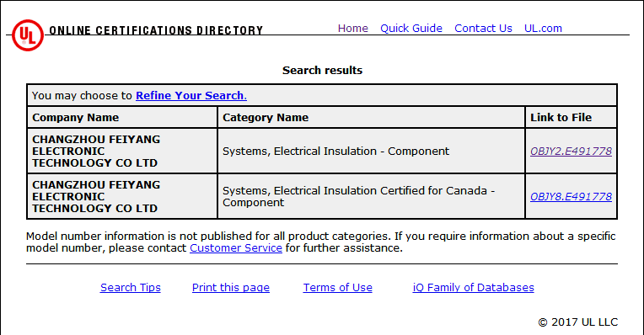The height and width of the screenshot is (335, 644).
Task: Open the Quick Guide page
Action: [411, 29]
